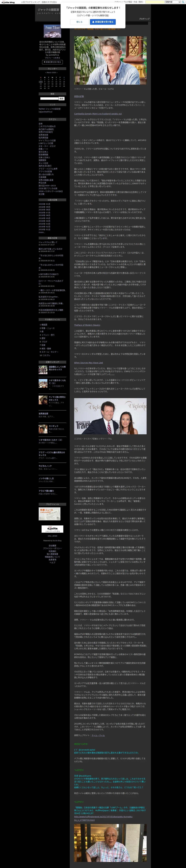Open 人気ブログランキング in the header
Viewport: 186px width, 868px height.
30,2
